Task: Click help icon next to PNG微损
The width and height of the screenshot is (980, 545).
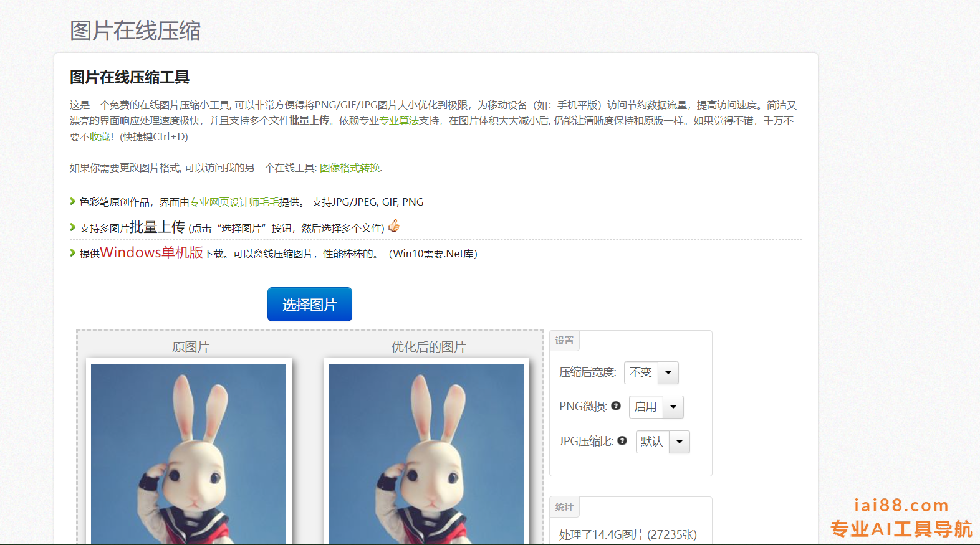Action: (616, 406)
